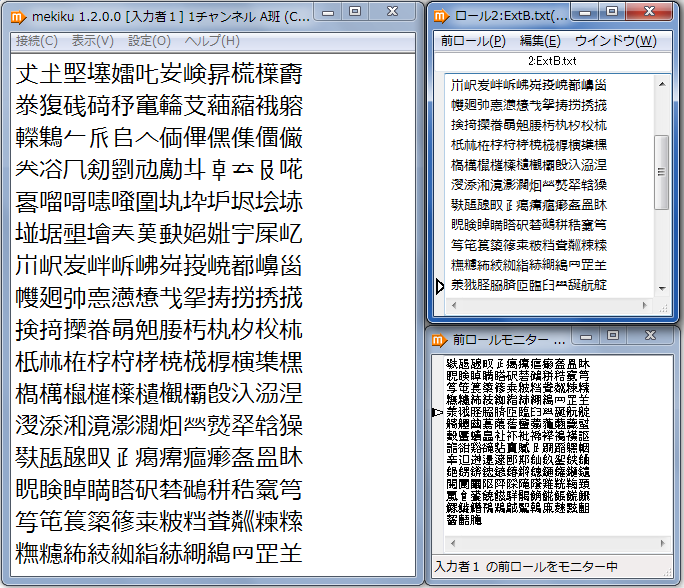
Task: Open the 設定(O) menu
Action: click(x=149, y=41)
